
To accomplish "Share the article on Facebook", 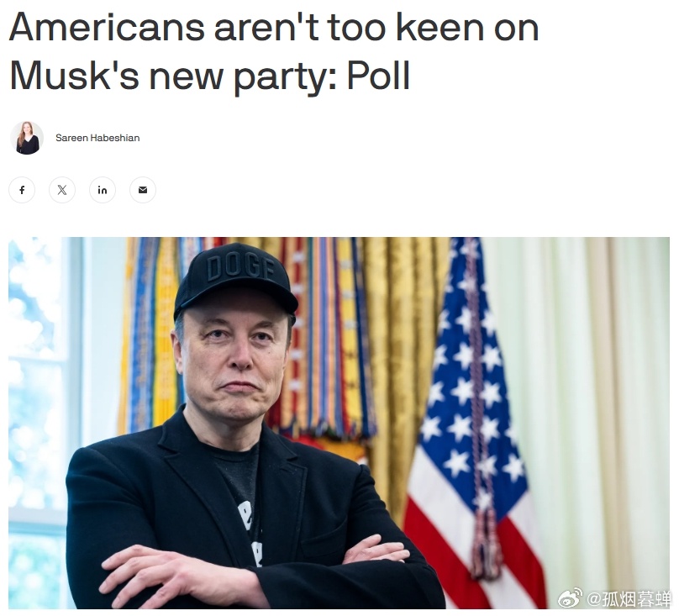I will 22,190.
